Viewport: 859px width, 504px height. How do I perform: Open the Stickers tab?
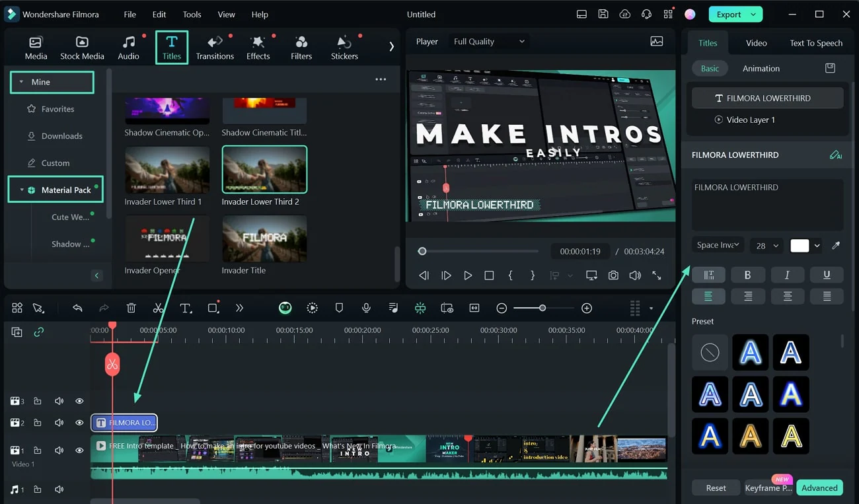coord(344,48)
